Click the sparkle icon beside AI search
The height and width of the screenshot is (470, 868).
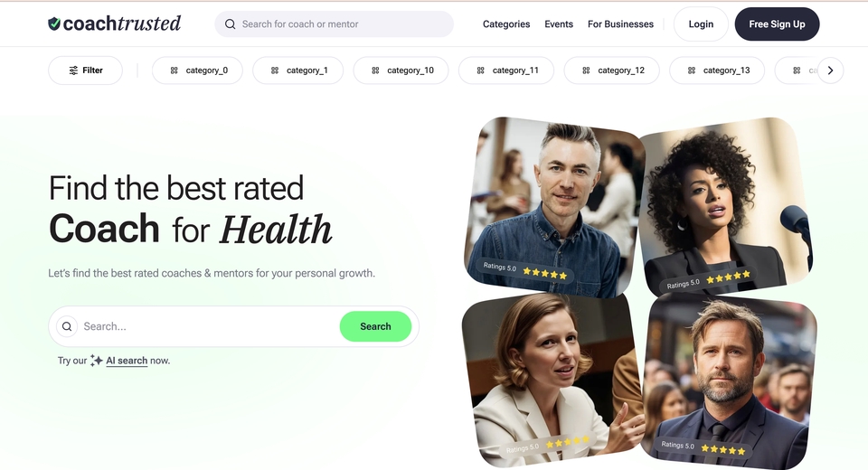click(x=97, y=361)
